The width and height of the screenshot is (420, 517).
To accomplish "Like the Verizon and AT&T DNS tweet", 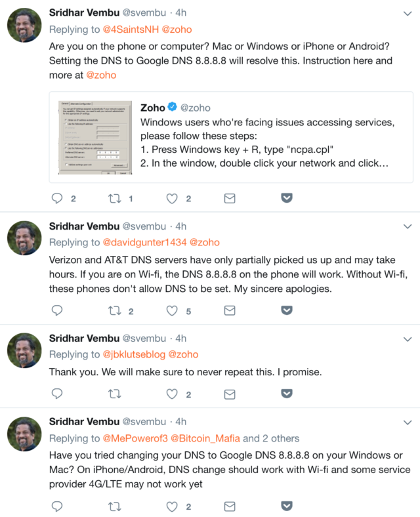I will point(172,310).
